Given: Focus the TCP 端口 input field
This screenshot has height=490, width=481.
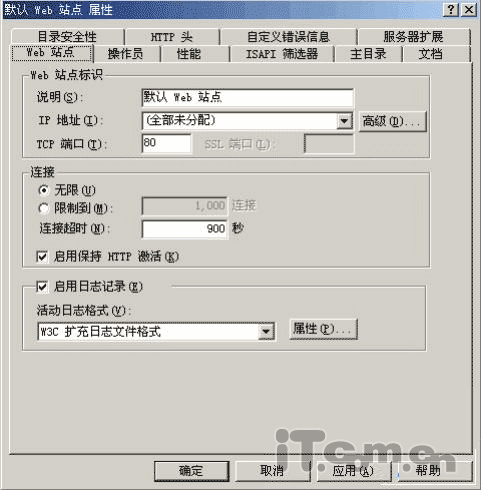Looking at the screenshot, I should coord(167,144).
